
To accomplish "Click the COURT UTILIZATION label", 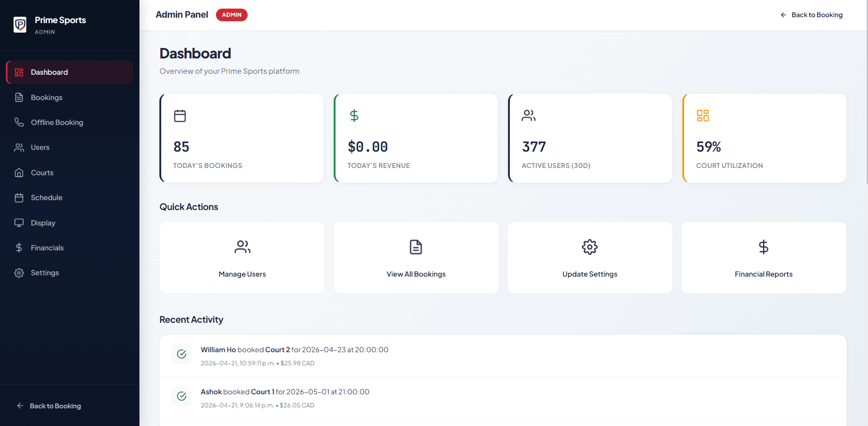I will (x=729, y=166).
